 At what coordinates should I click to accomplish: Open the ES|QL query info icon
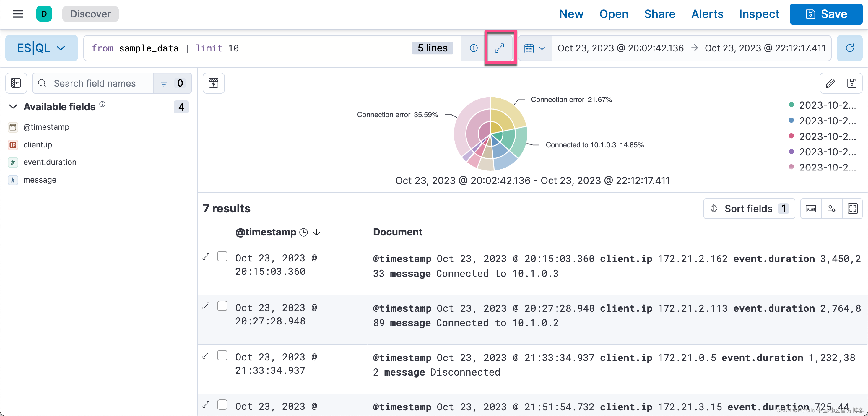473,48
